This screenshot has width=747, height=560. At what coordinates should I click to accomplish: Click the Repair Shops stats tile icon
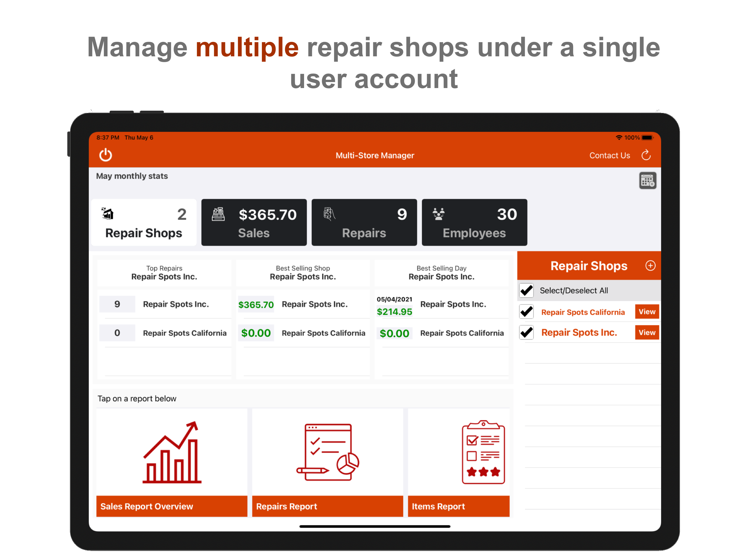pyautogui.click(x=107, y=214)
